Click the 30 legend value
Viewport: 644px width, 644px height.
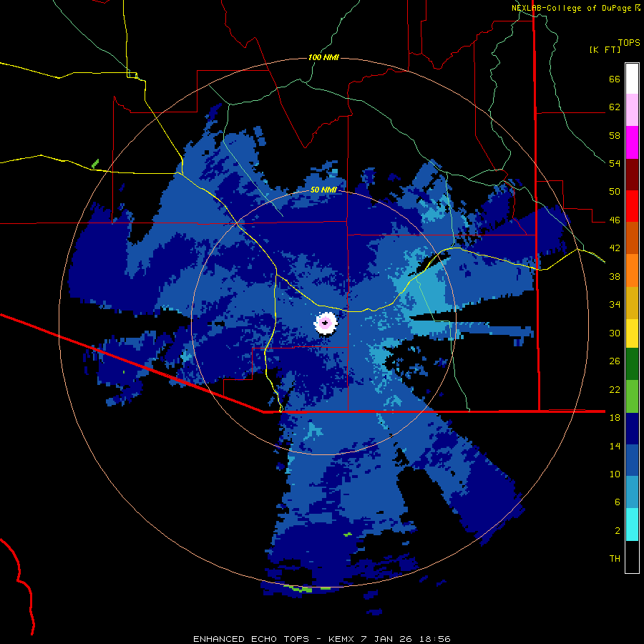(615, 333)
